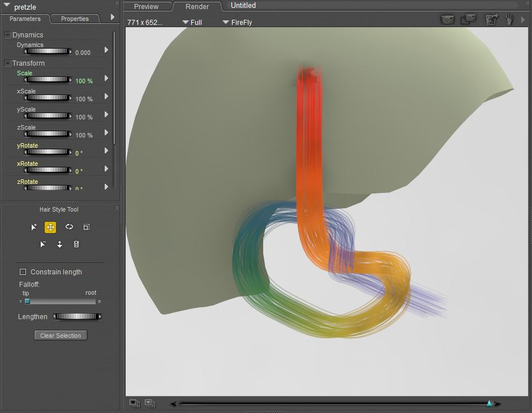Collapse the Transform parameter group
Viewport: 532px width, 413px height.
(7, 63)
